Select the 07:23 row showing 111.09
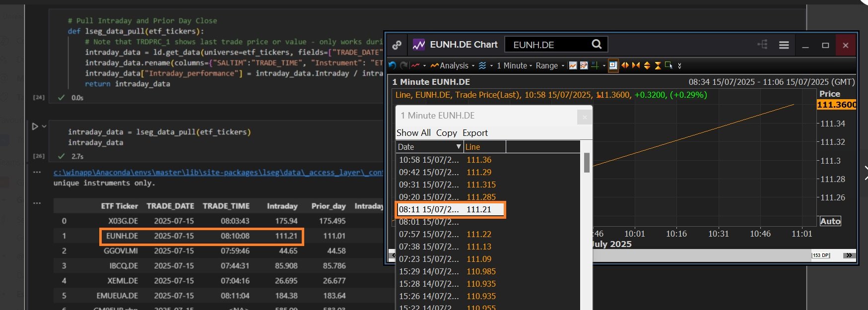Viewport: 868px width, 310px height. pos(488,259)
